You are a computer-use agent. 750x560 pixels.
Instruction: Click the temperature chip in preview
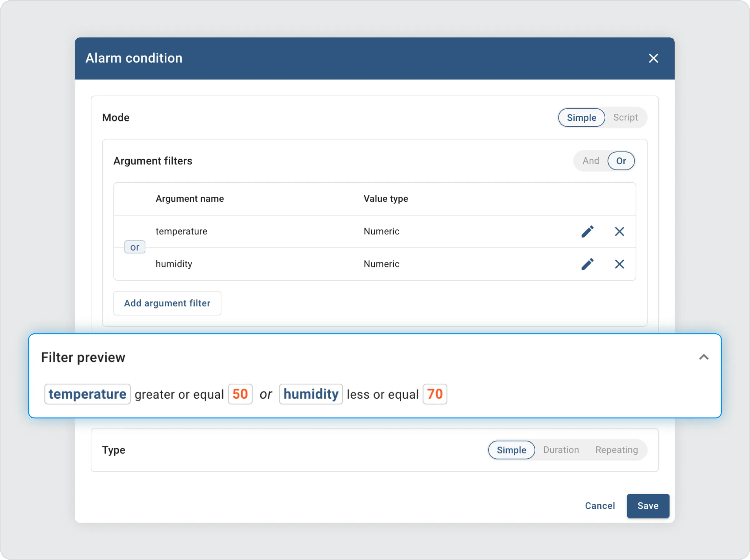87,394
